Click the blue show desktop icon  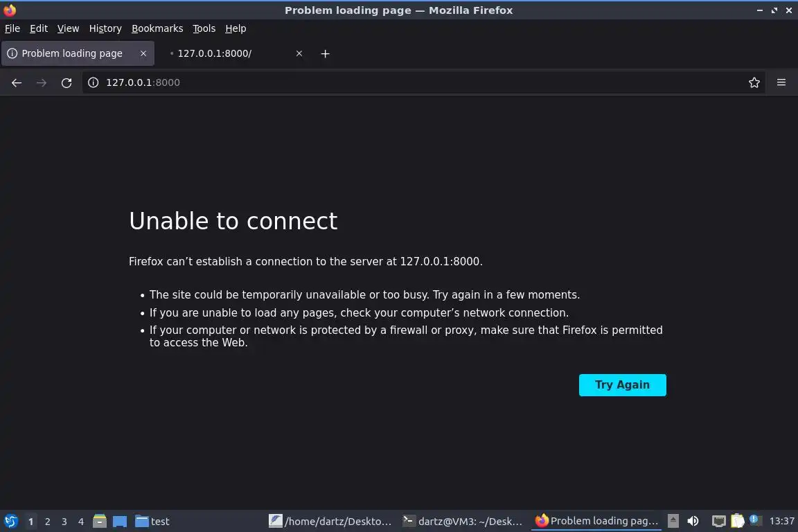tap(120, 522)
